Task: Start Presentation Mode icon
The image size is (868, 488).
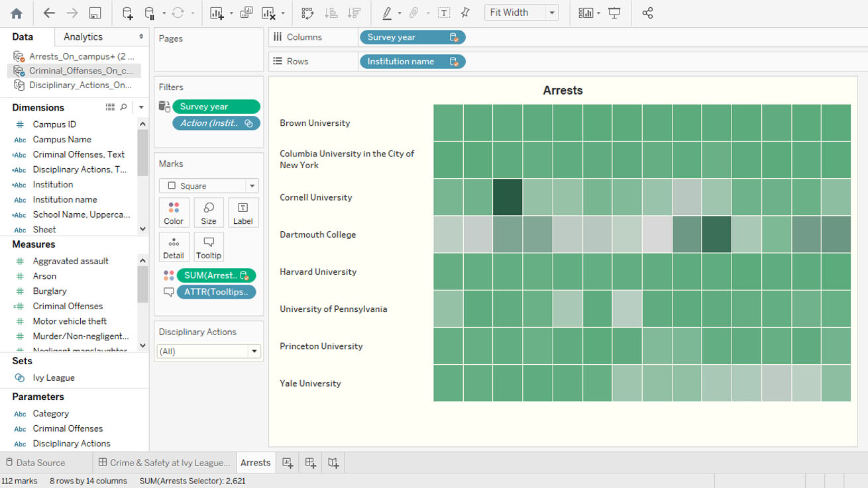Action: 614,13
